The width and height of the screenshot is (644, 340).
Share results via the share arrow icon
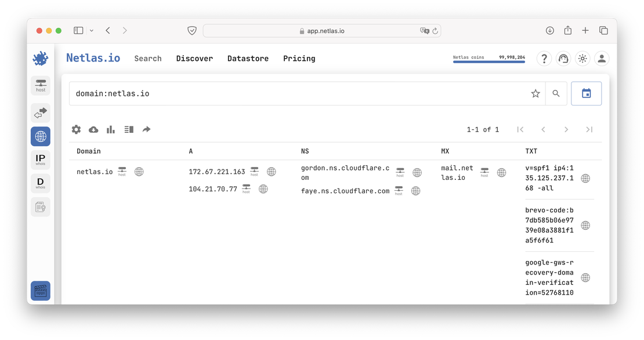point(146,129)
